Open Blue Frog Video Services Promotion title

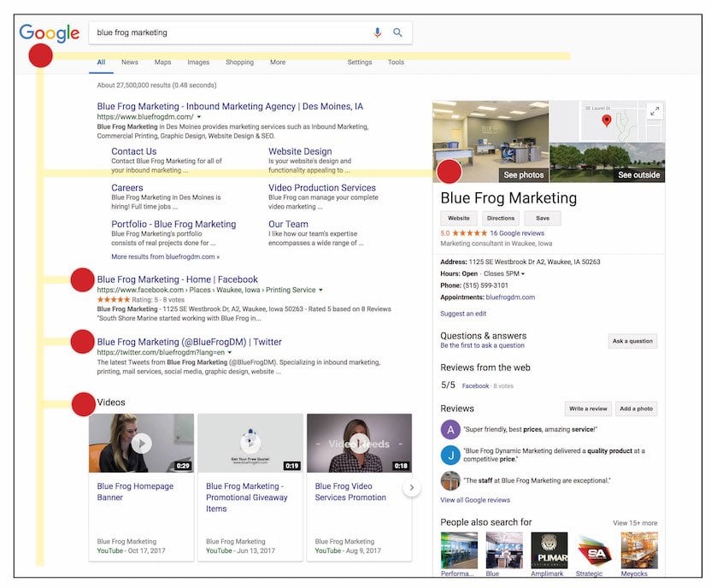click(350, 492)
